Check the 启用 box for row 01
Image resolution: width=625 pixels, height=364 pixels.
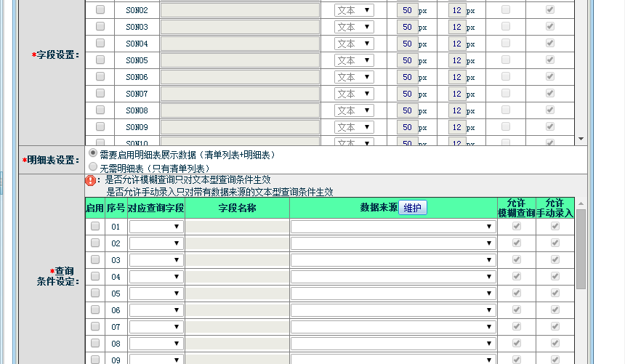95,227
